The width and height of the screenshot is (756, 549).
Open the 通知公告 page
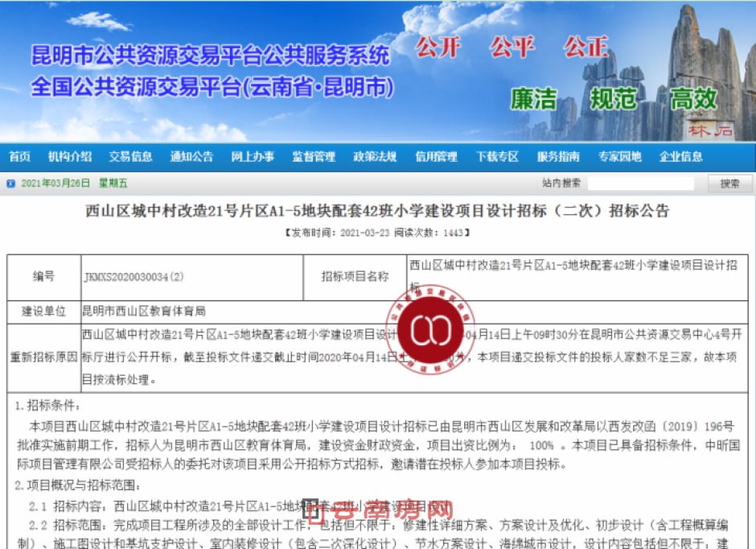click(191, 157)
